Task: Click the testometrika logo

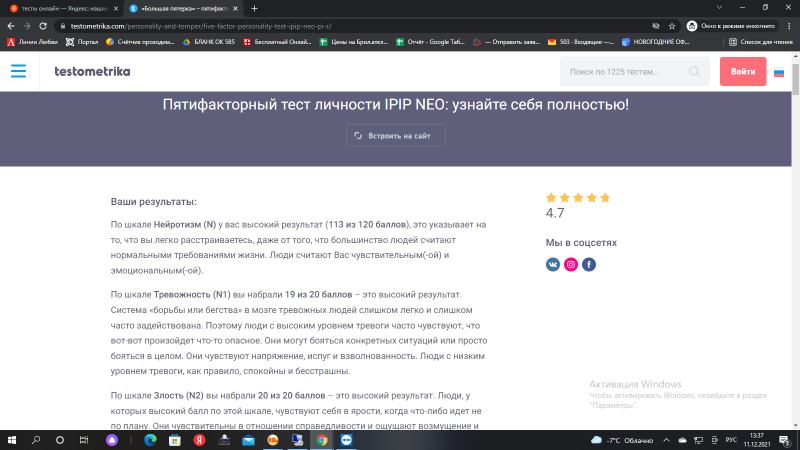Action: (x=92, y=72)
